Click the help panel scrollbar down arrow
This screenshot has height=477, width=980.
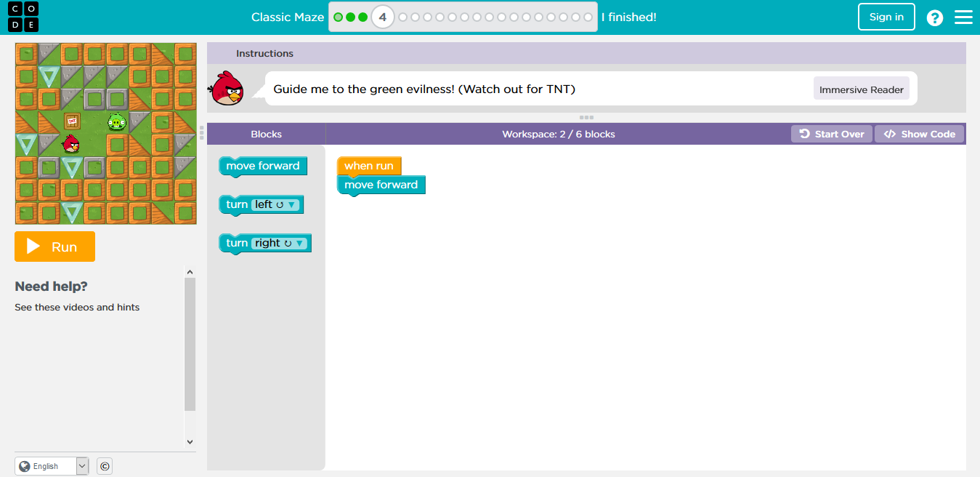pyautogui.click(x=190, y=441)
